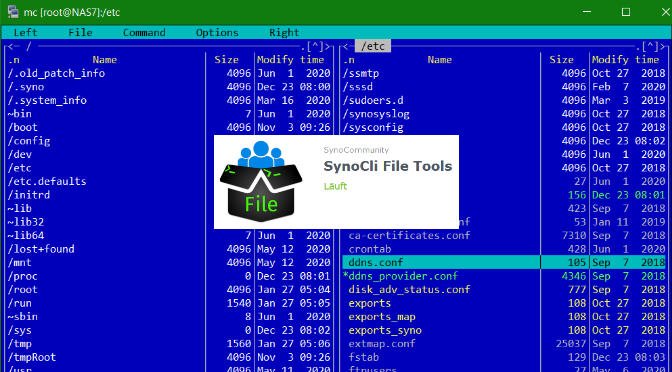Select the /initrd directory
This screenshot has height=372, width=672.
(29, 195)
